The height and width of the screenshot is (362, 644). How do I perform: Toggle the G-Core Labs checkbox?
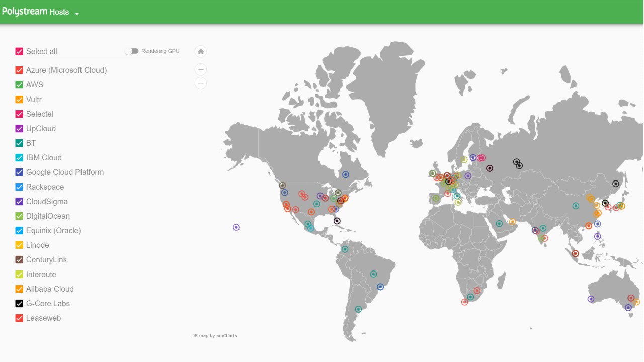[19, 304]
